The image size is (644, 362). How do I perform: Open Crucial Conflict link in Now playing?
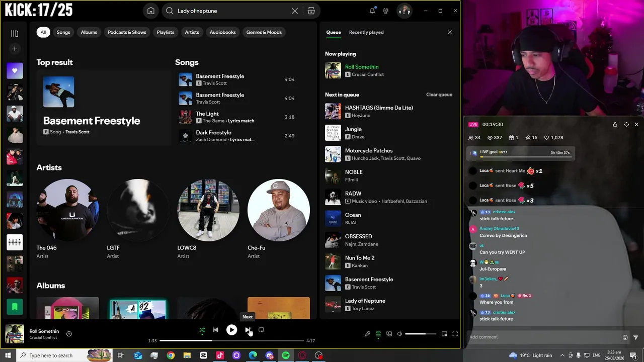click(368, 74)
